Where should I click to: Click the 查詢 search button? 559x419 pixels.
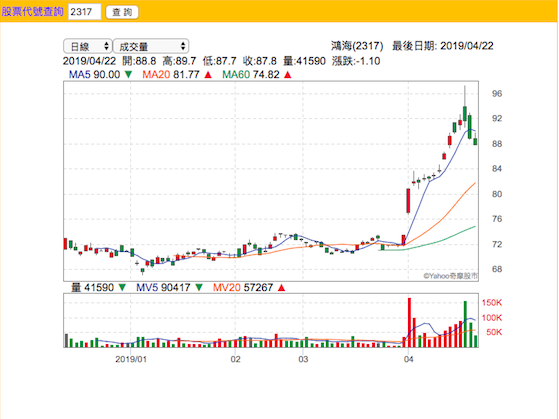[122, 12]
